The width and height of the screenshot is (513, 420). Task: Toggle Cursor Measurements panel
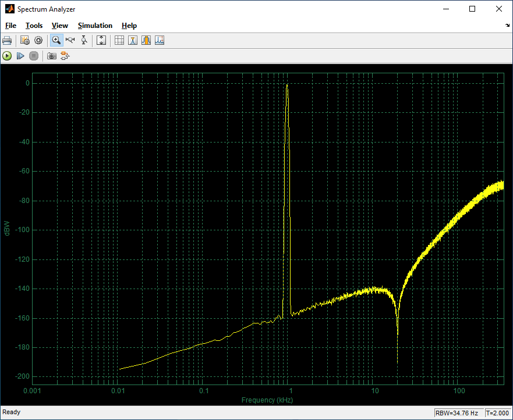[119, 41]
